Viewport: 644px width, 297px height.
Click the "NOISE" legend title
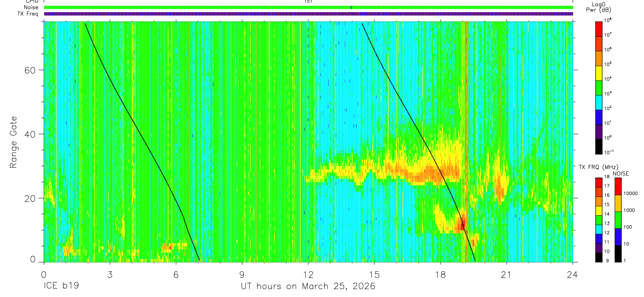[x=621, y=173]
